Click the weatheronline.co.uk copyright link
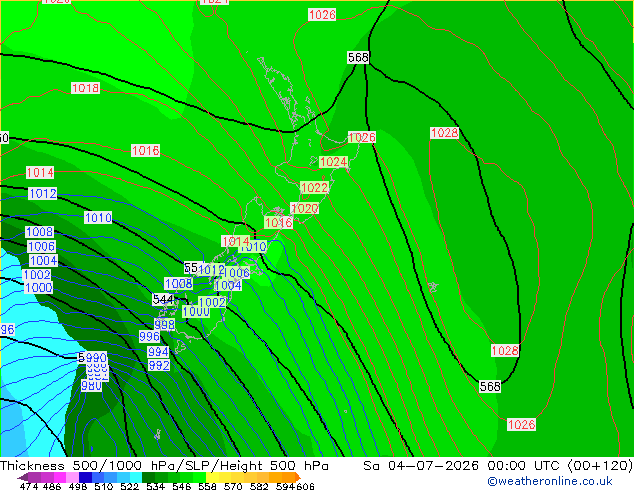The width and height of the screenshot is (634, 490). click(x=549, y=481)
